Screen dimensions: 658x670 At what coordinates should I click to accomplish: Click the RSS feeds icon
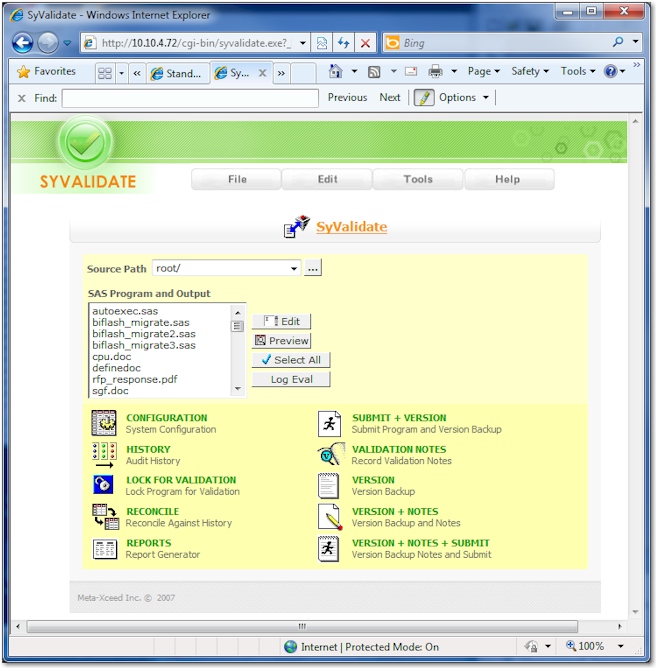(374, 72)
